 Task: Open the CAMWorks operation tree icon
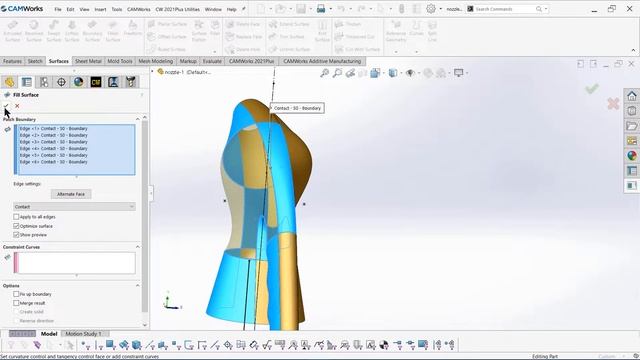113,82
